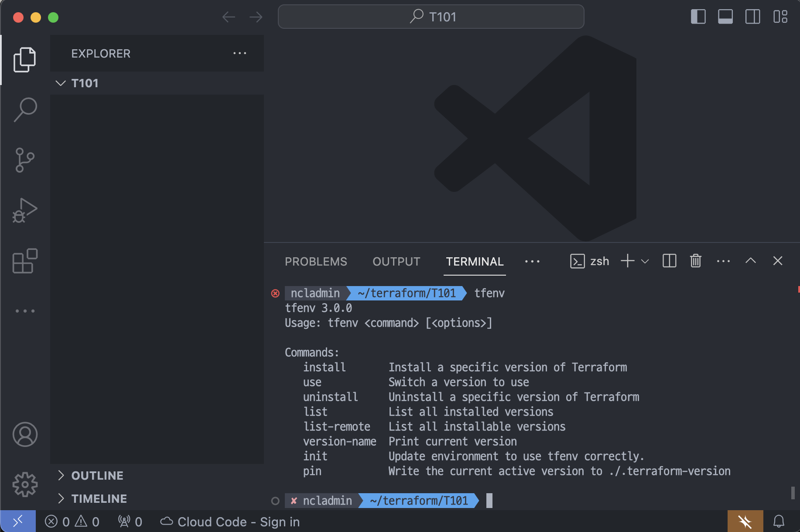Screen dimensions: 800x532
Task: Create a new terminal with plus
Action: tap(627, 261)
